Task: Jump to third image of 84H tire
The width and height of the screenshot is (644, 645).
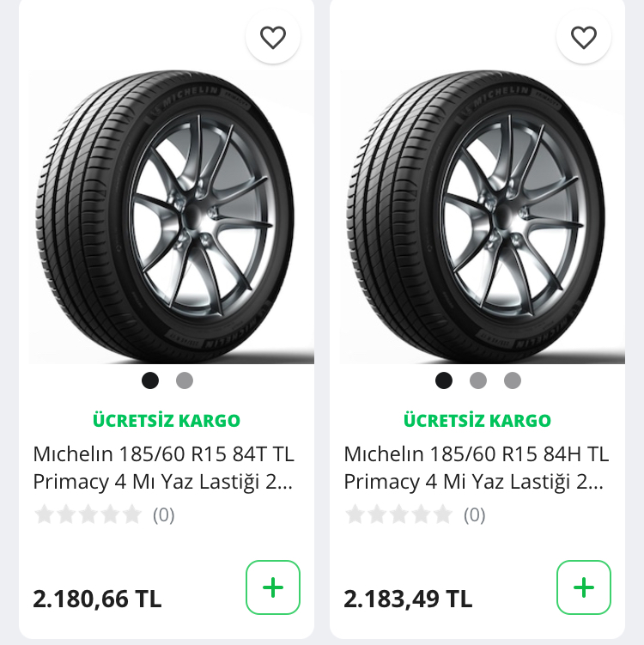Action: pos(513,380)
